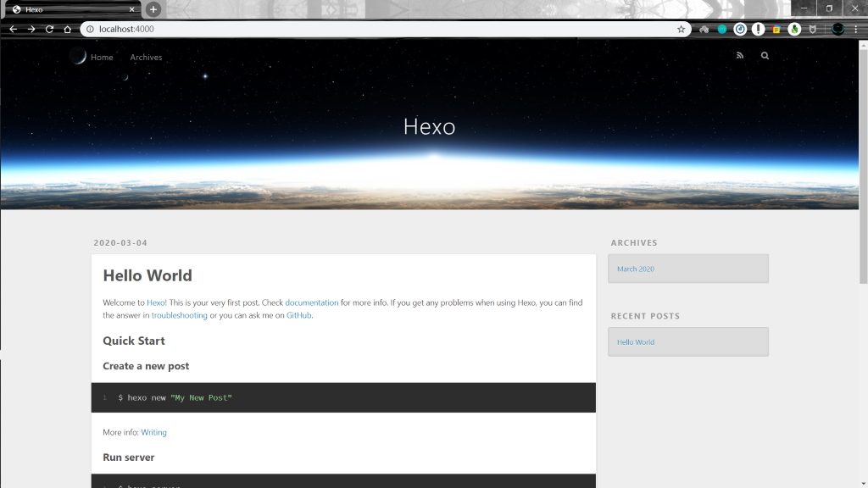Open the RSS feed icon

pyautogui.click(x=740, y=55)
